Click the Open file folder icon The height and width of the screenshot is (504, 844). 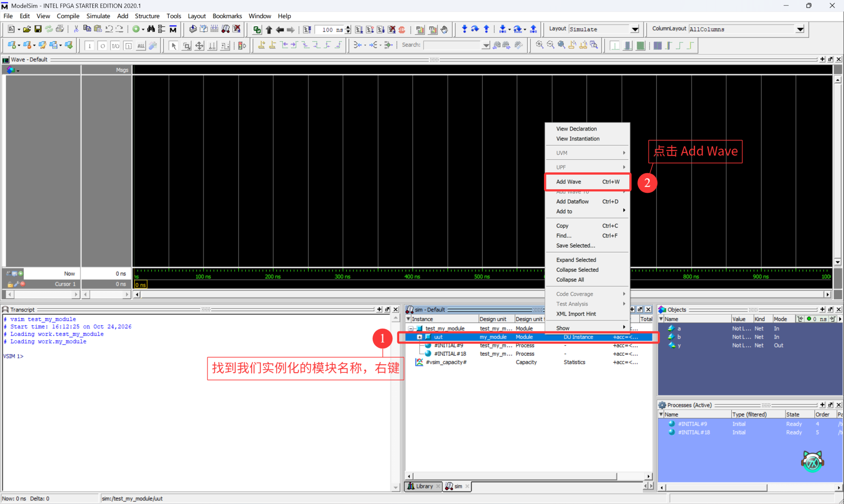pos(27,29)
